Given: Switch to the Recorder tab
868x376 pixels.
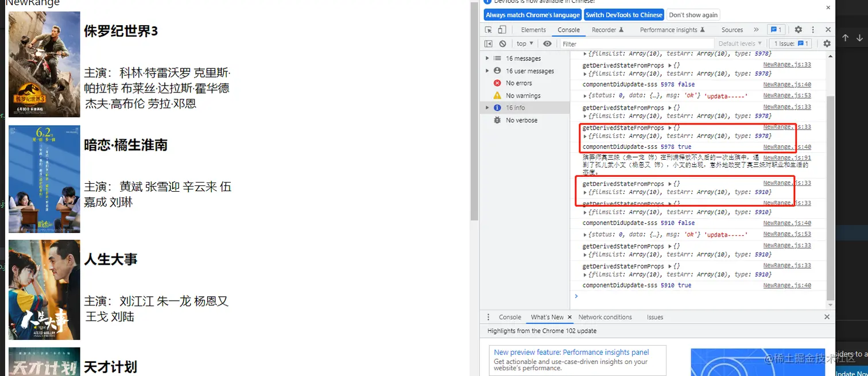Looking at the screenshot, I should click(607, 30).
